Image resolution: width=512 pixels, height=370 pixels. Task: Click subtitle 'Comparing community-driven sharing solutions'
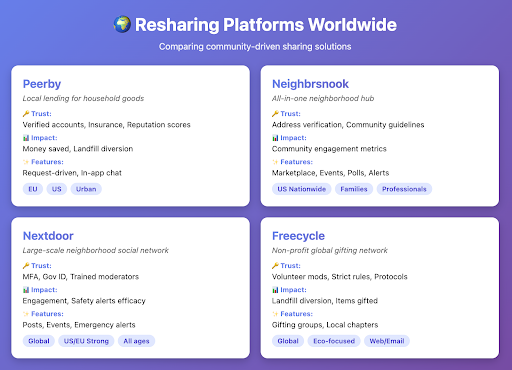tap(255, 46)
